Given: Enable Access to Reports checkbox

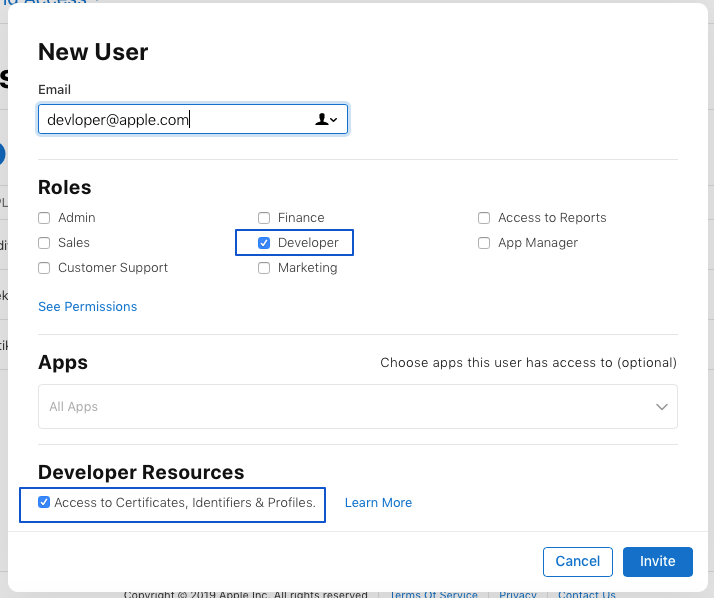Looking at the screenshot, I should pyautogui.click(x=484, y=218).
